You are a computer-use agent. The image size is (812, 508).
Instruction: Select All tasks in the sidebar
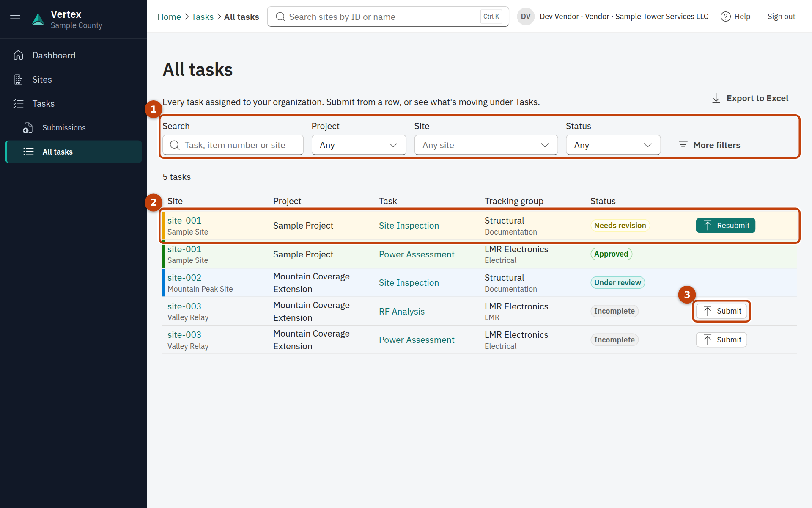pyautogui.click(x=74, y=152)
